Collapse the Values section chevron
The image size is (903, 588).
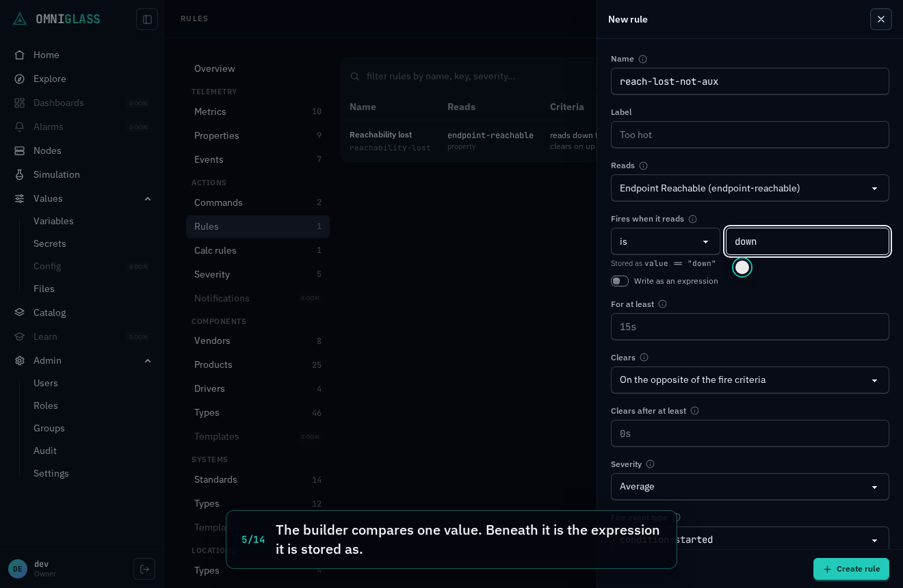pyautogui.click(x=148, y=198)
